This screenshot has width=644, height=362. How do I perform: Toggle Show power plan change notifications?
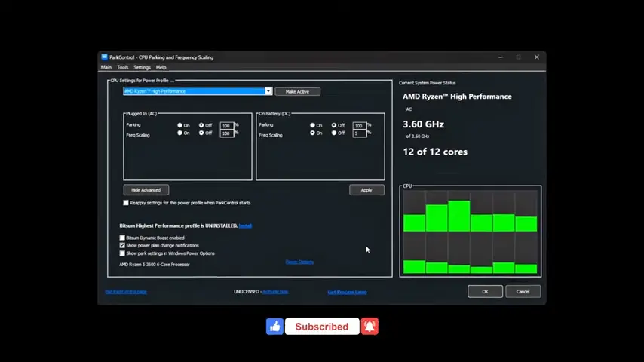(122, 245)
